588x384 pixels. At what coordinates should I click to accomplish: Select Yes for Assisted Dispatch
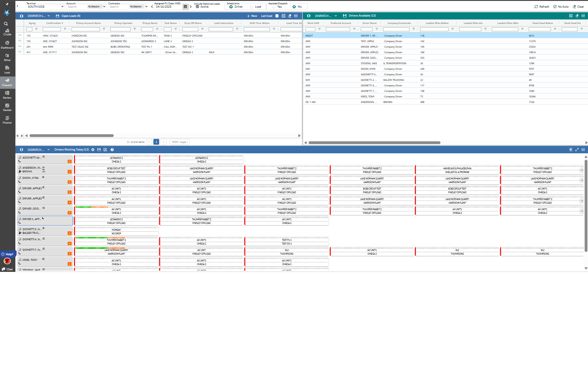[x=274, y=7]
